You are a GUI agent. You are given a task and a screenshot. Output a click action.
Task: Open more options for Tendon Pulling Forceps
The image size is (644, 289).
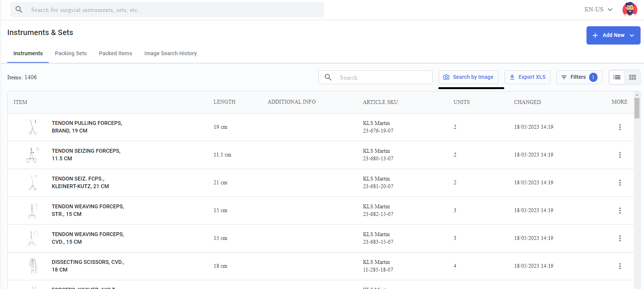620,127
